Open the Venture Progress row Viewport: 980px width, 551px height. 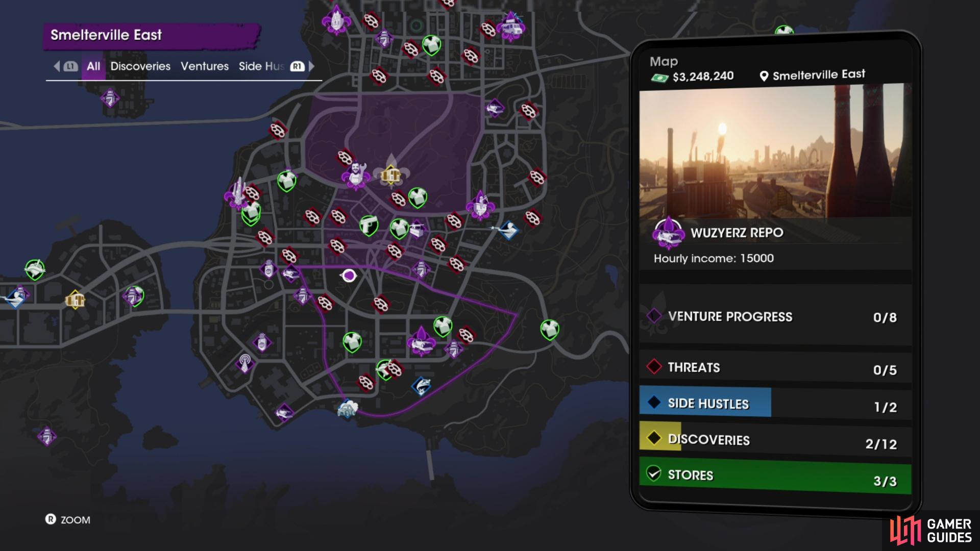click(x=775, y=316)
